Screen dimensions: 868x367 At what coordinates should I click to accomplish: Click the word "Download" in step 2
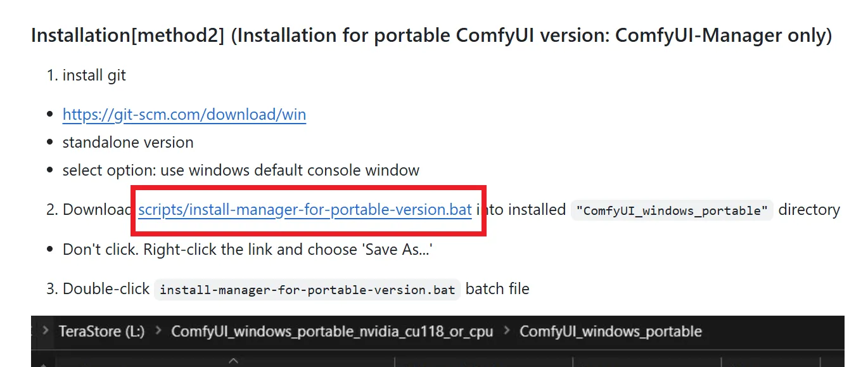(96, 210)
